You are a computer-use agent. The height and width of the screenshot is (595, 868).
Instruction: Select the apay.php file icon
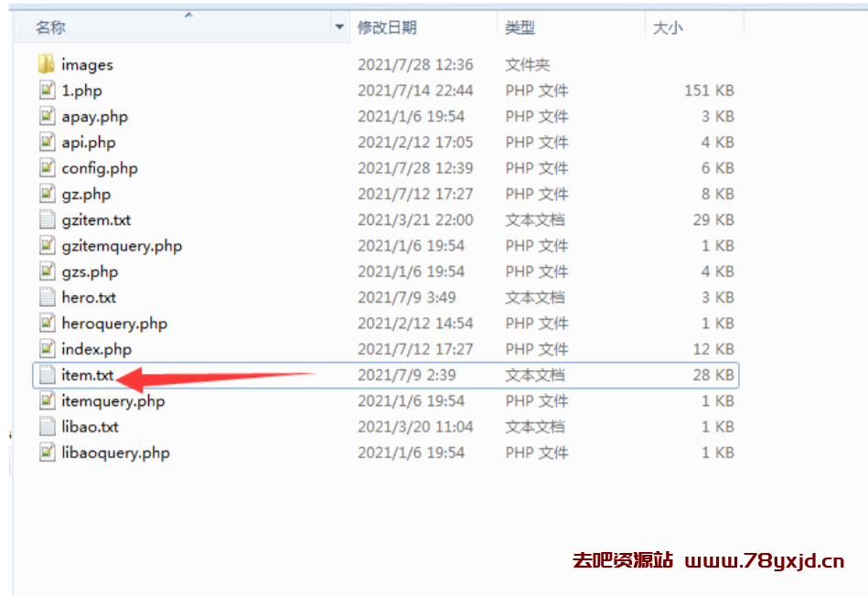pos(47,116)
